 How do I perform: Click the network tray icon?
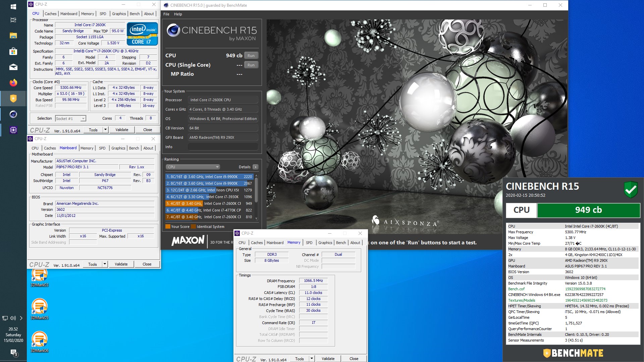(5, 318)
